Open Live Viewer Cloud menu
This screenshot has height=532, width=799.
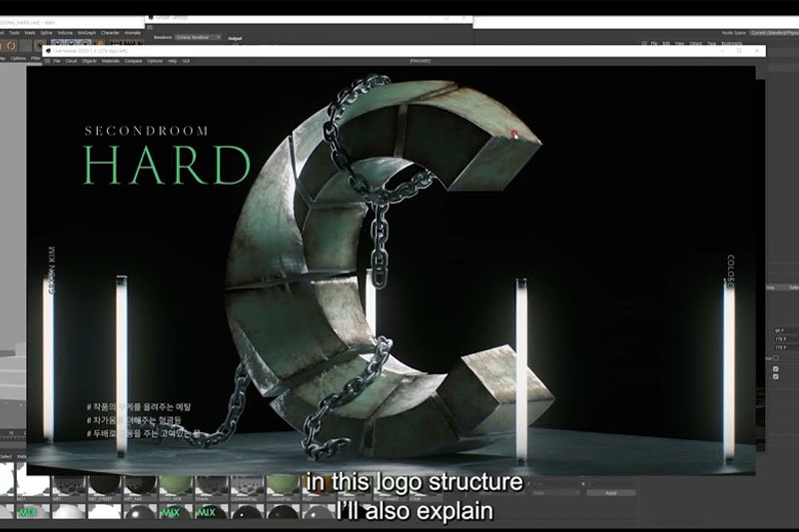click(71, 61)
